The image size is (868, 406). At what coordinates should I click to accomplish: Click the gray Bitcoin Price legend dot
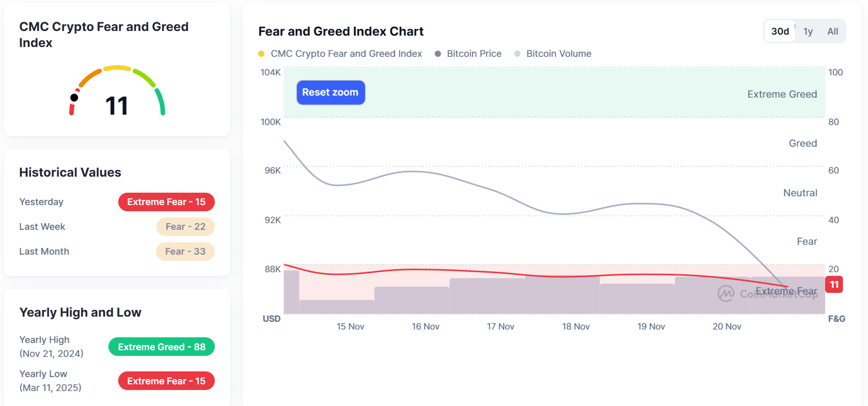(438, 54)
